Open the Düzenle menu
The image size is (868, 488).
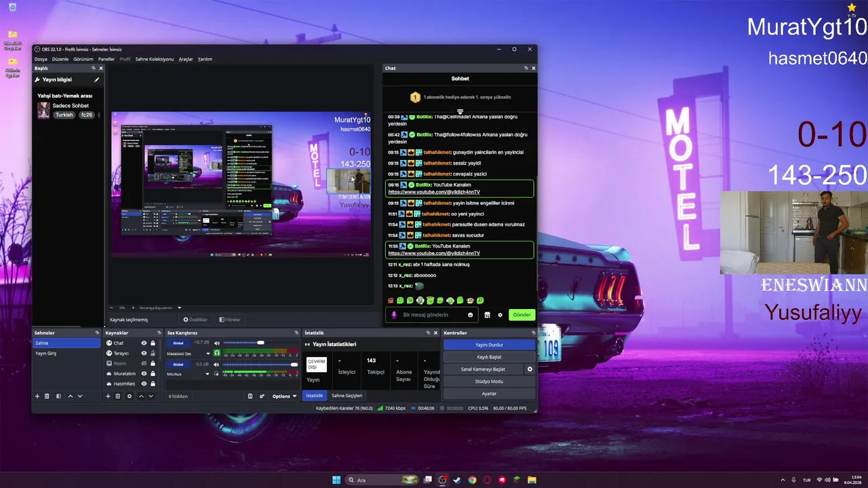click(x=60, y=59)
